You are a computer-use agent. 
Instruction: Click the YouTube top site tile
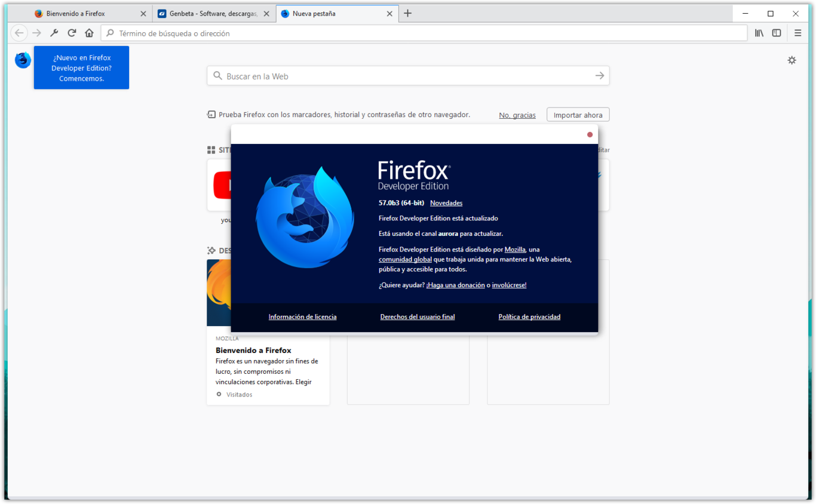point(219,185)
